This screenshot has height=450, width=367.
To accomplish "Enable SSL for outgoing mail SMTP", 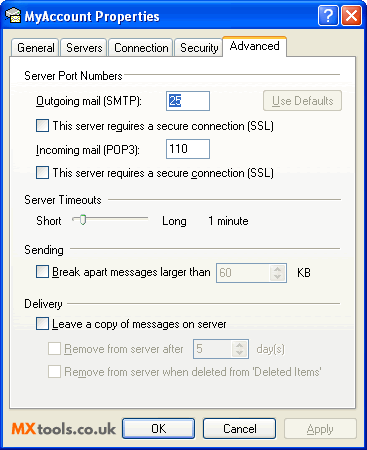I will pos(42,126).
